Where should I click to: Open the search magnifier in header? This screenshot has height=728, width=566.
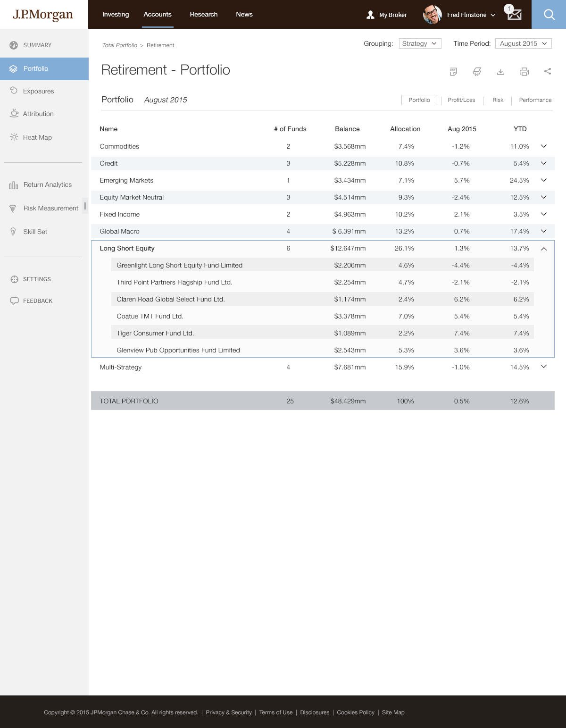pos(549,14)
